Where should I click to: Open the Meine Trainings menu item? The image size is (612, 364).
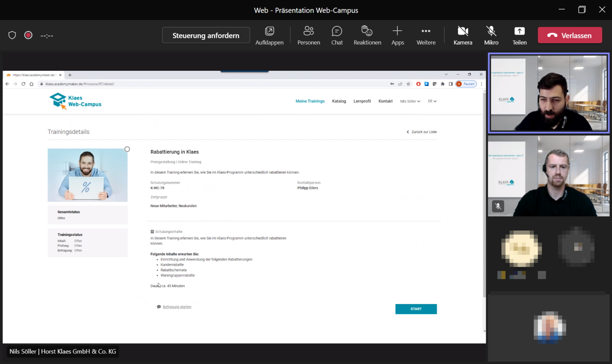pyautogui.click(x=310, y=101)
